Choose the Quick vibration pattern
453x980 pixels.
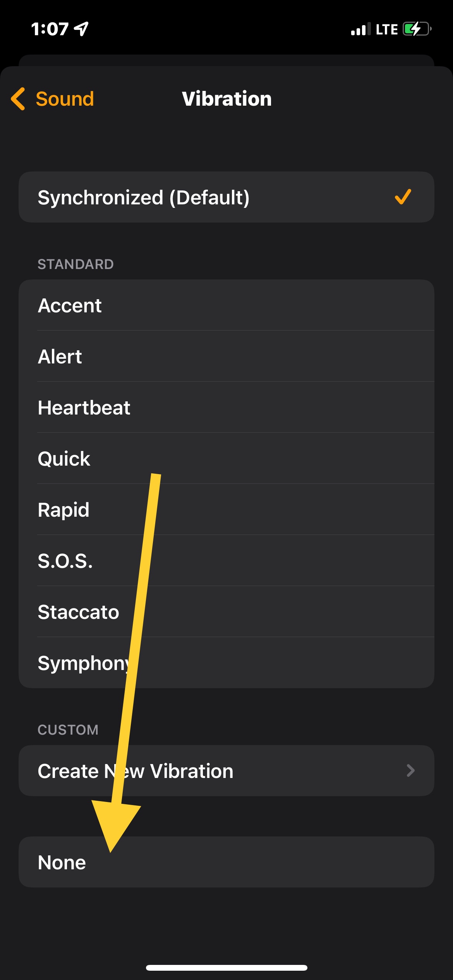(x=64, y=459)
